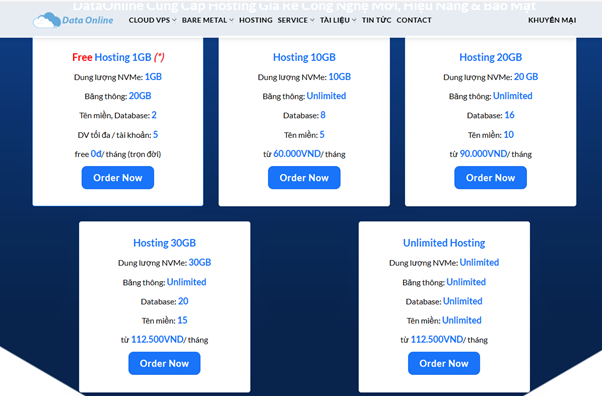The image size is (602, 396).
Task: Open the Hosting 30GB title link
Action: pos(164,243)
